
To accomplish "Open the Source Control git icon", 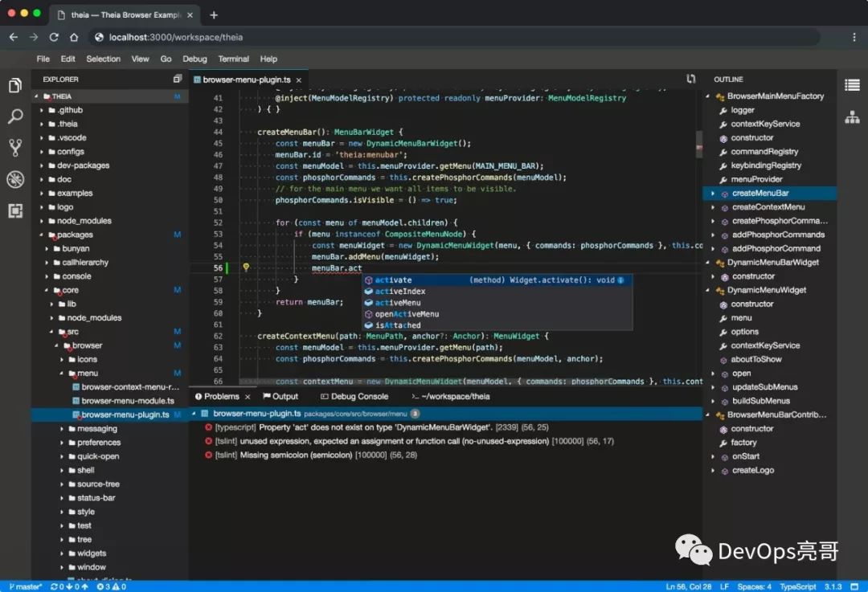I will coord(15,148).
